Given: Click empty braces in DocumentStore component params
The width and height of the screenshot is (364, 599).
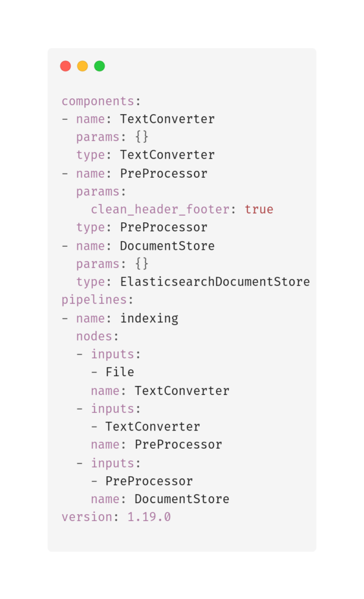Looking at the screenshot, I should pos(142,264).
